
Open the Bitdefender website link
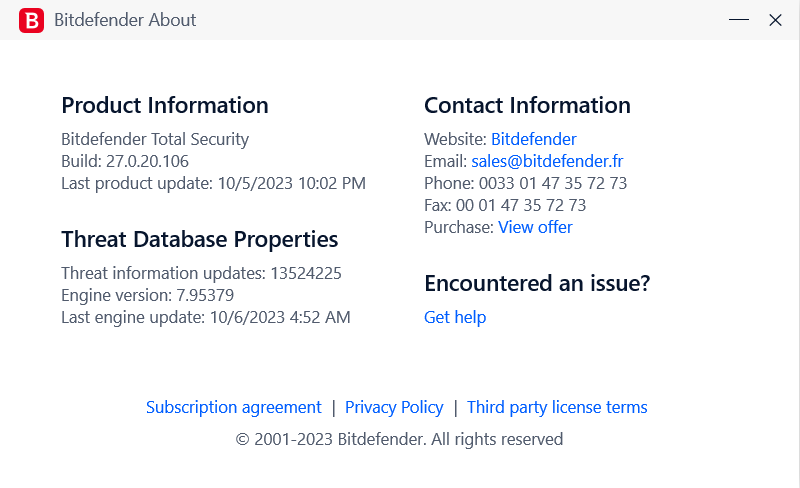pos(533,139)
